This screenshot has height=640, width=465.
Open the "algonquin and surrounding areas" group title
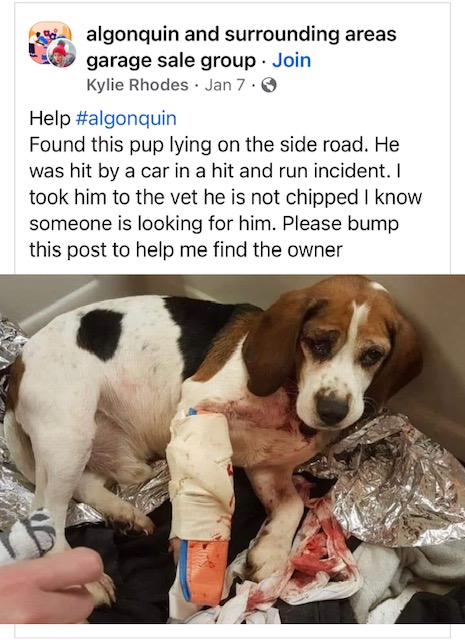click(x=241, y=34)
